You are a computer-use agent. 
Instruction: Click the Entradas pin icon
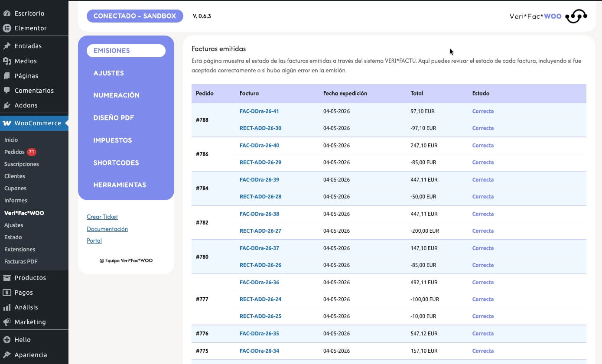click(7, 46)
